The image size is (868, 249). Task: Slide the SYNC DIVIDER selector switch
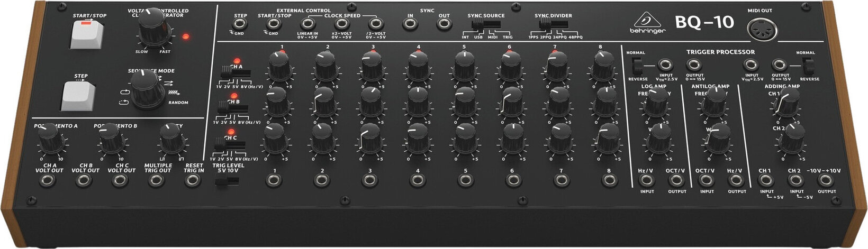coord(554,25)
